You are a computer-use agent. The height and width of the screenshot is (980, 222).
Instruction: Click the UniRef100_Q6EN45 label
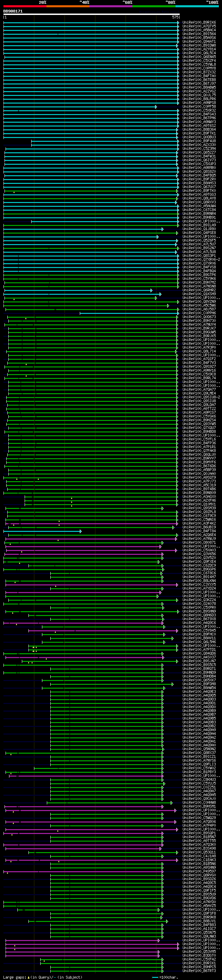point(199,57)
